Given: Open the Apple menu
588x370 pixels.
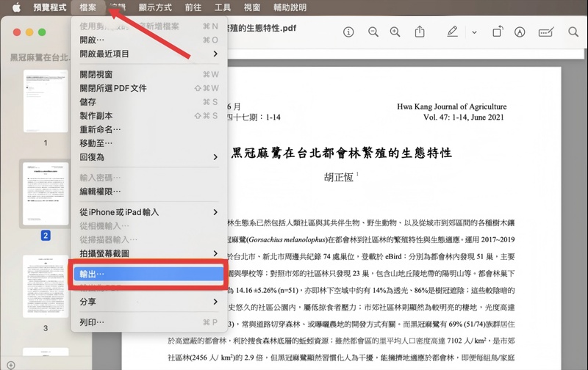Looking at the screenshot, I should [x=15, y=7].
